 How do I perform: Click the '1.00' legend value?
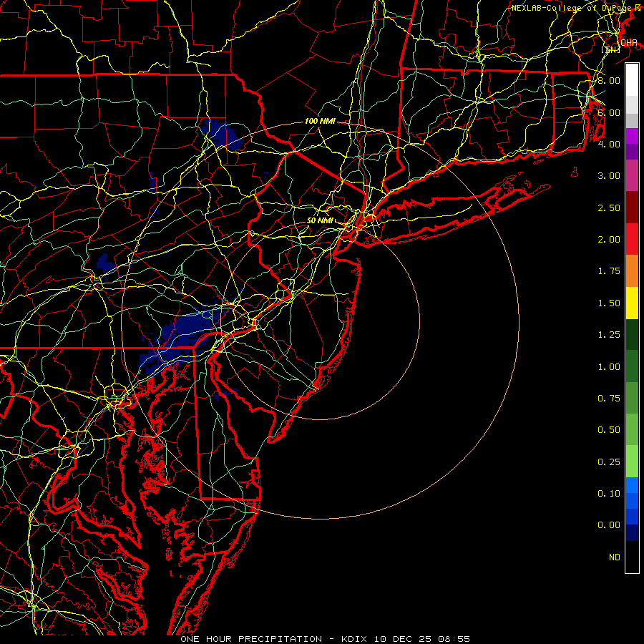(609, 367)
